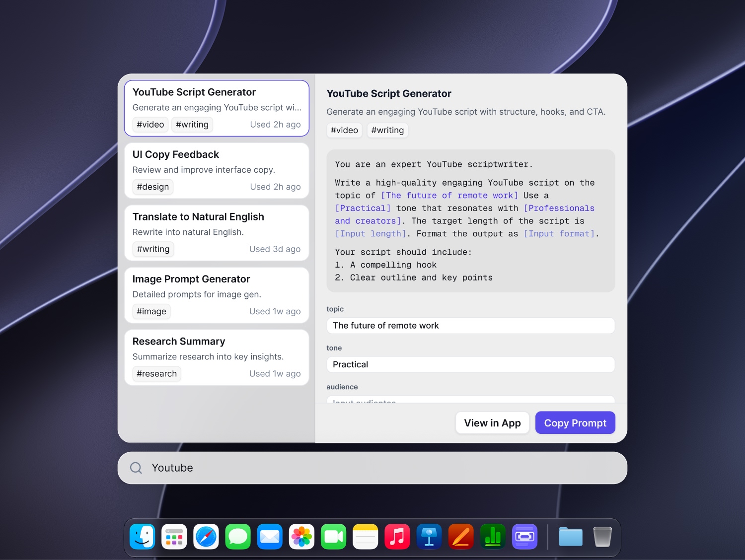Click the #research tag
745x560 pixels.
coord(157,374)
